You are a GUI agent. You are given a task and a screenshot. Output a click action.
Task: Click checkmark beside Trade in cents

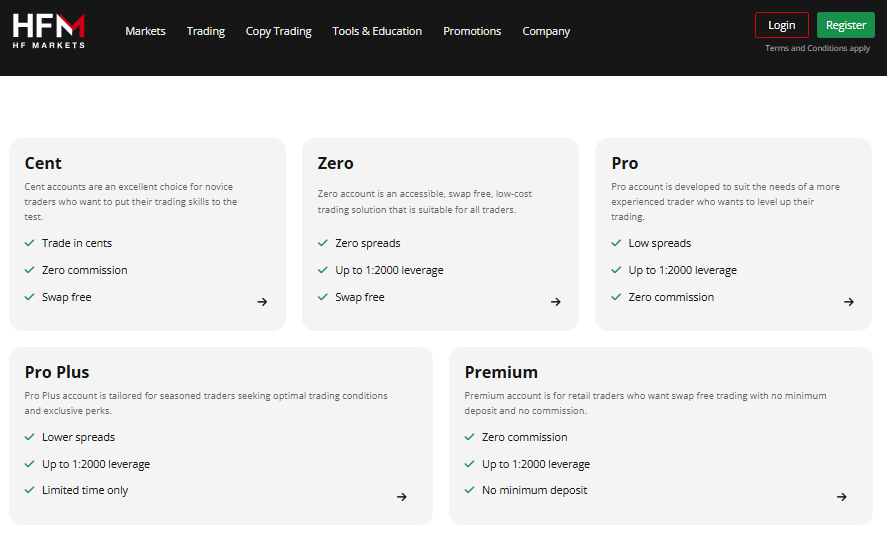pos(29,243)
